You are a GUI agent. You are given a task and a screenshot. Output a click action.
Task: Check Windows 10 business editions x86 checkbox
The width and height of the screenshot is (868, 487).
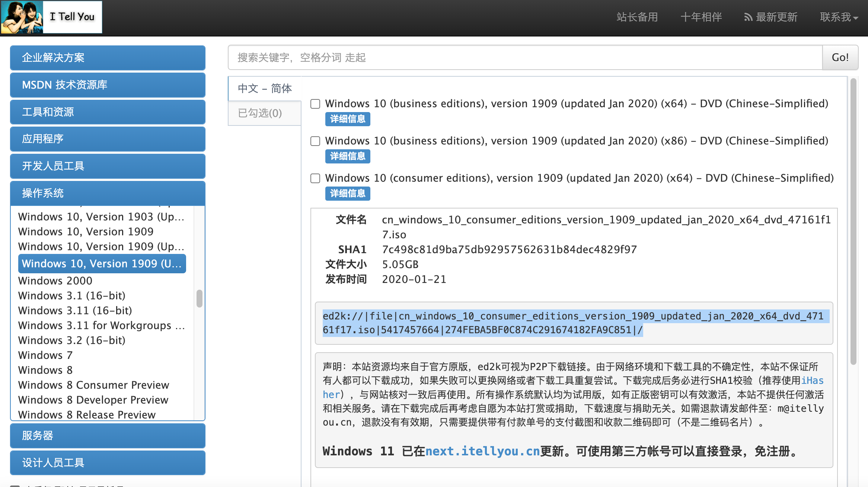pos(315,141)
